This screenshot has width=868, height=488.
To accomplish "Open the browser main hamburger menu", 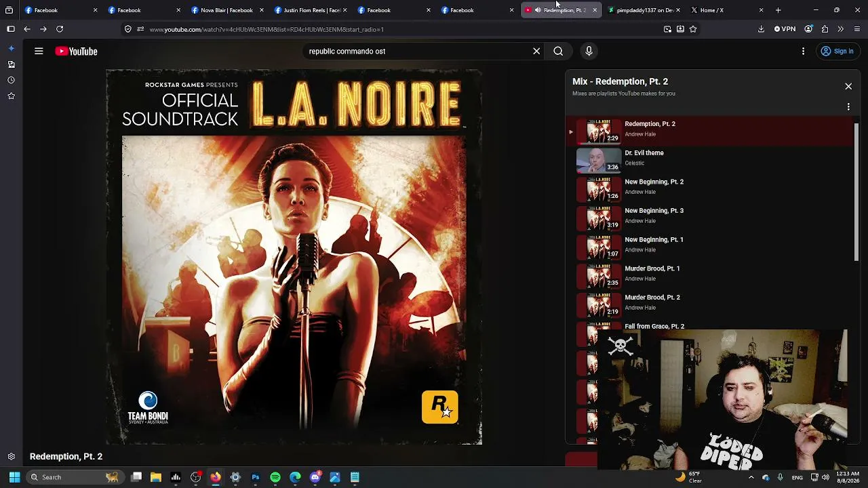I will [857, 29].
